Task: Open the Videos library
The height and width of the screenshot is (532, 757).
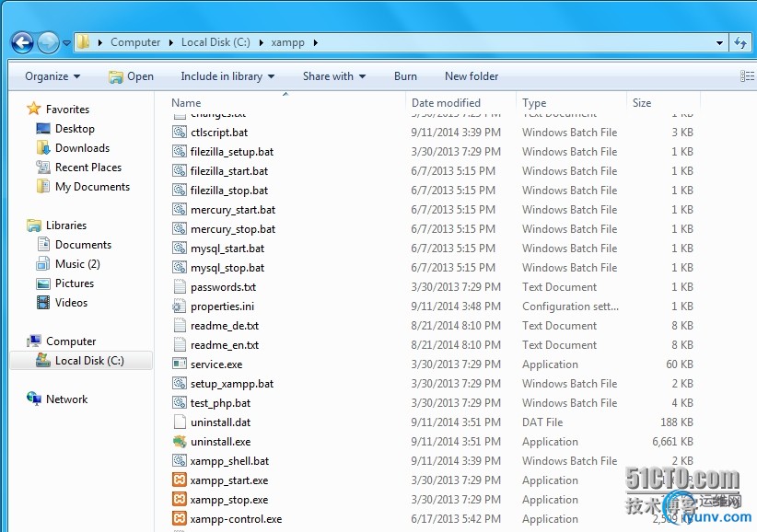Action: 72,303
